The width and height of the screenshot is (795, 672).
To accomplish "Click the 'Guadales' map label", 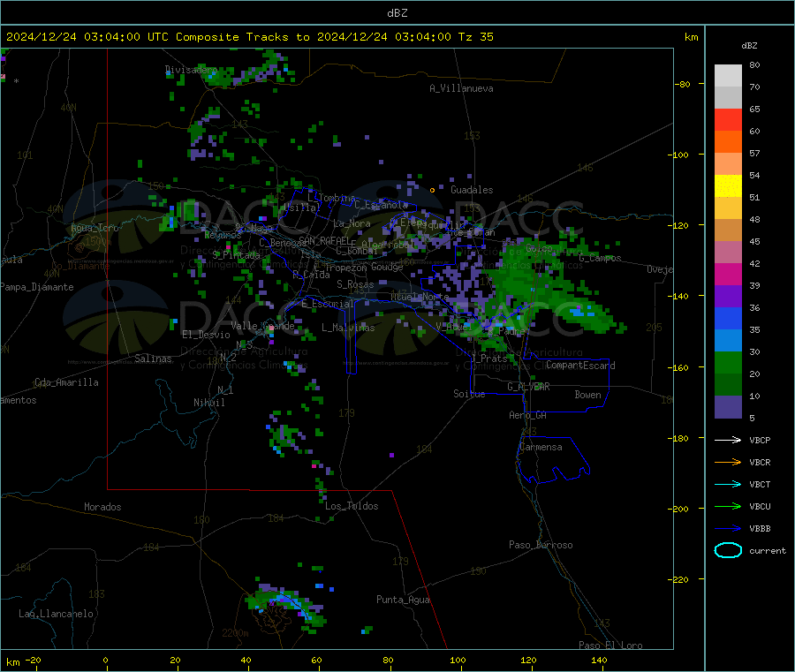I will coord(472,190).
